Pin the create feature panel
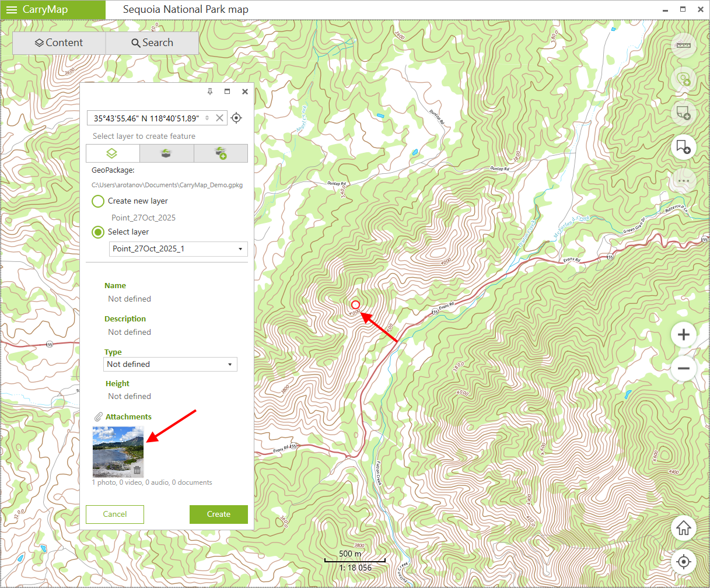This screenshot has width=710, height=588. 209,92
